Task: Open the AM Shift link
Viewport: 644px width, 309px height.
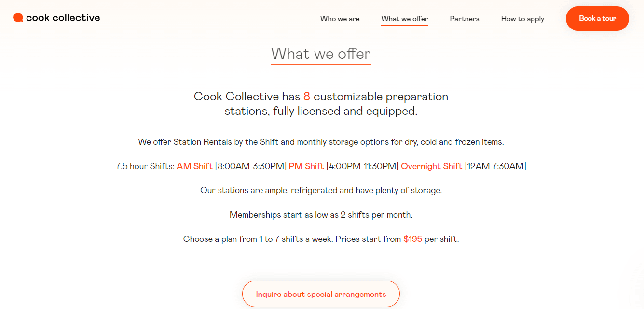Action: (194, 166)
